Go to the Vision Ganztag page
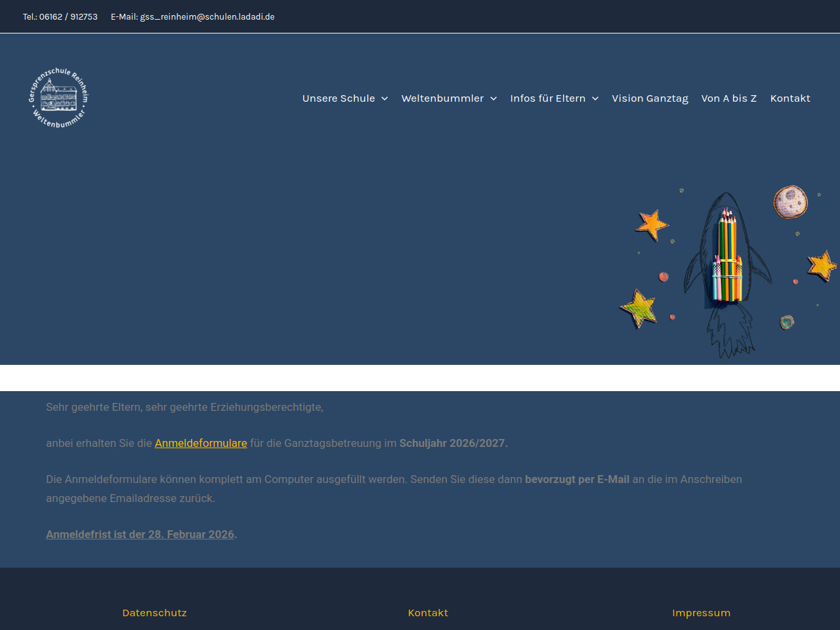This screenshot has height=630, width=840. (x=650, y=98)
